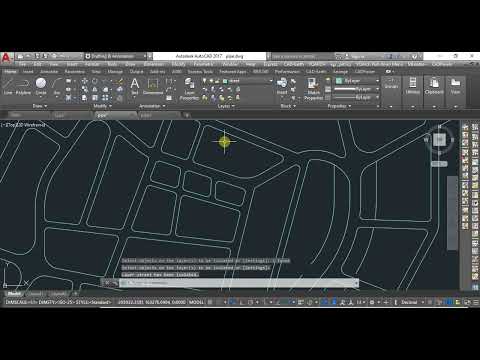480x360 pixels.
Task: Expand the Modify panel
Action: click(102, 106)
